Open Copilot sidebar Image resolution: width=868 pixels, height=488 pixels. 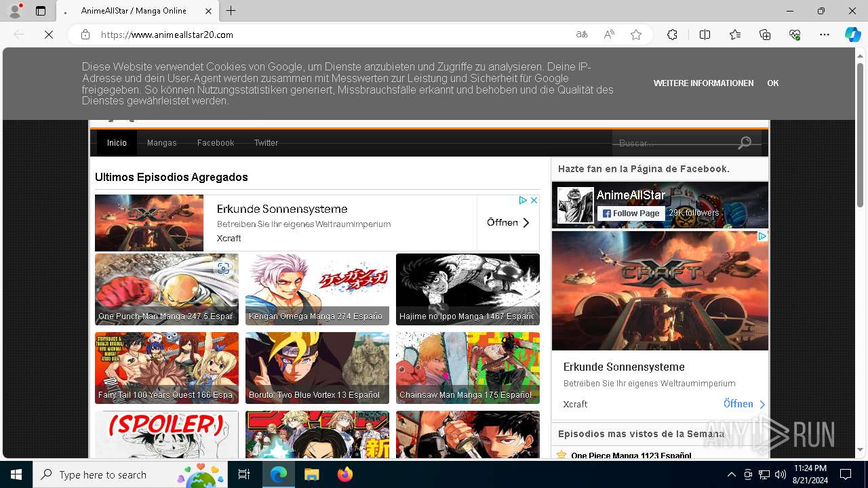coord(852,35)
